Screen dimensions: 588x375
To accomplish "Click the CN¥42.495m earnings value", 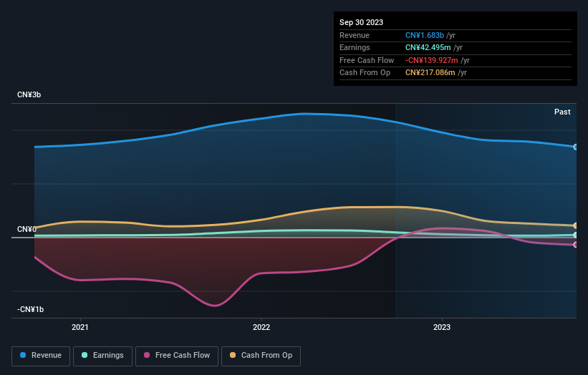I will (x=428, y=47).
